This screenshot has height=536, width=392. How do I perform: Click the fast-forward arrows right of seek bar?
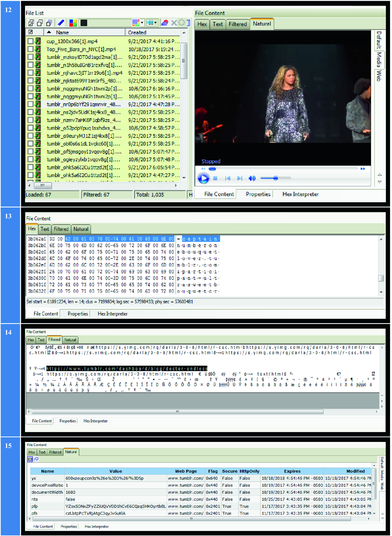click(363, 169)
